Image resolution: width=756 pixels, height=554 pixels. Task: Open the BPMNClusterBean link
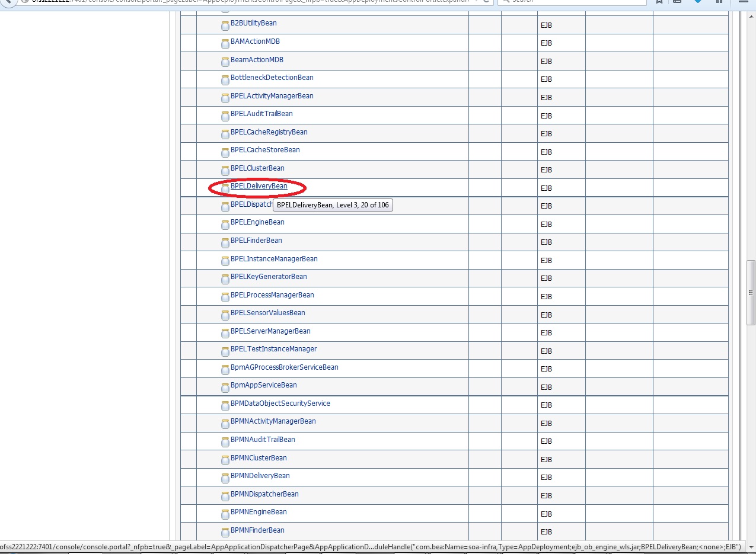pyautogui.click(x=259, y=458)
